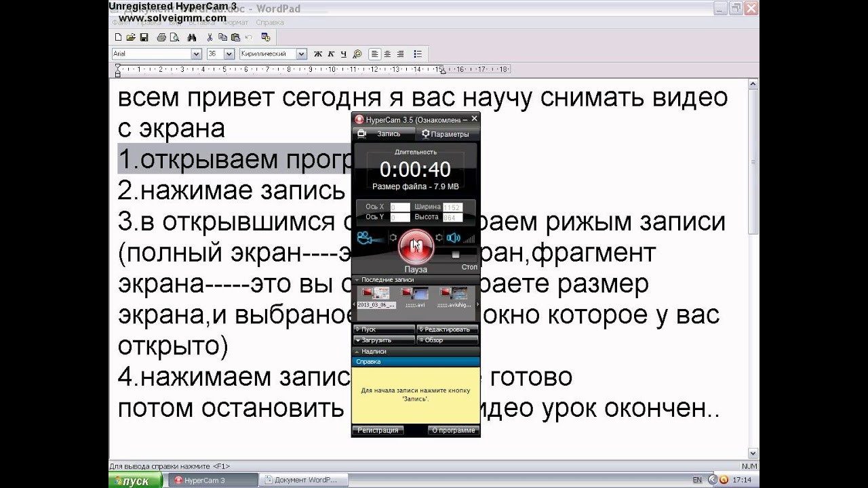The height and width of the screenshot is (488, 868).
Task: Open the font size 36 dropdown
Action: [x=229, y=54]
